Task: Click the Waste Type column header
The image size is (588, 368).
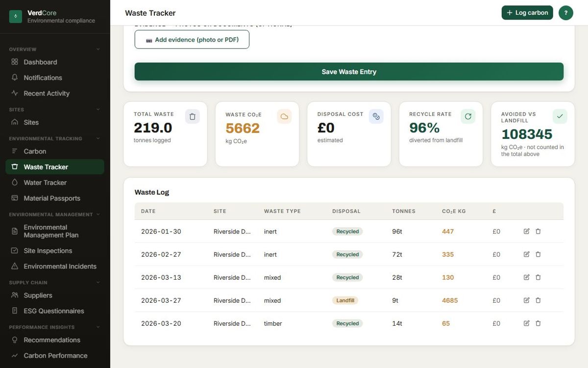Action: click(x=282, y=211)
